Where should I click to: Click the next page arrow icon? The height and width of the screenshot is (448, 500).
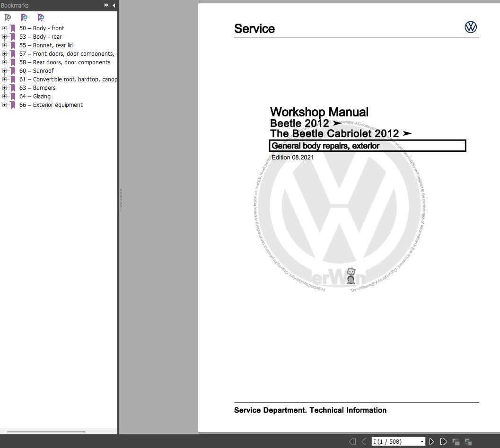pos(431,441)
